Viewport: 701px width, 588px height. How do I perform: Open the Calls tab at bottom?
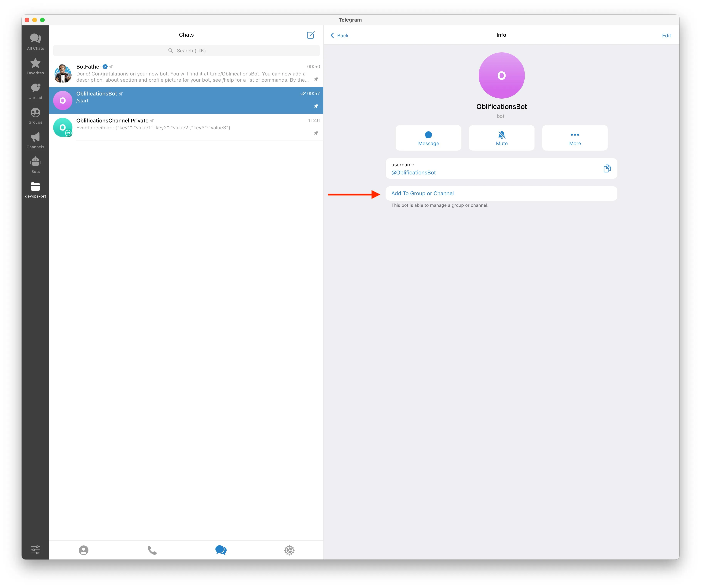[152, 550]
